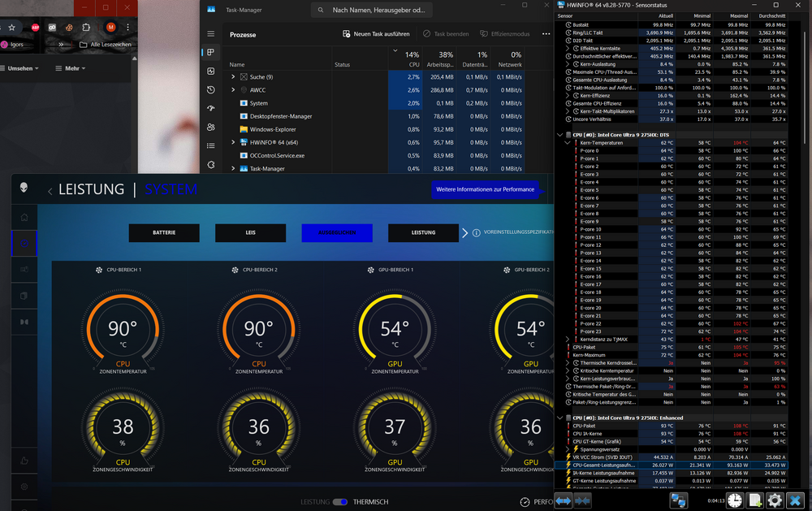Click Neuen Task ausführen button
The image size is (812, 511).
click(x=376, y=34)
